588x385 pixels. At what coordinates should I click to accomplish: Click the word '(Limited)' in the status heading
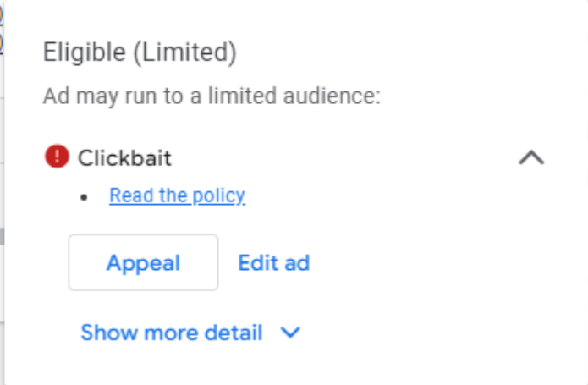[184, 53]
